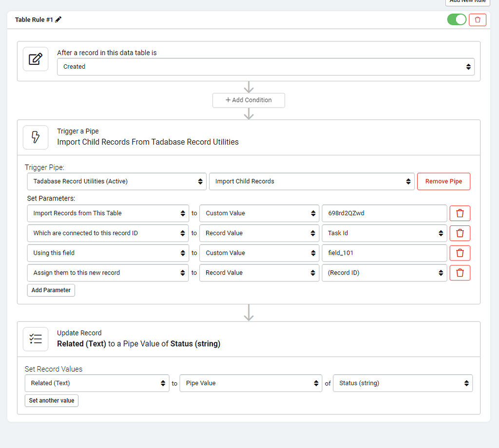Edit the Table Rule #1 name via pencil icon
This screenshot has height=448, width=499.
pyautogui.click(x=59, y=19)
